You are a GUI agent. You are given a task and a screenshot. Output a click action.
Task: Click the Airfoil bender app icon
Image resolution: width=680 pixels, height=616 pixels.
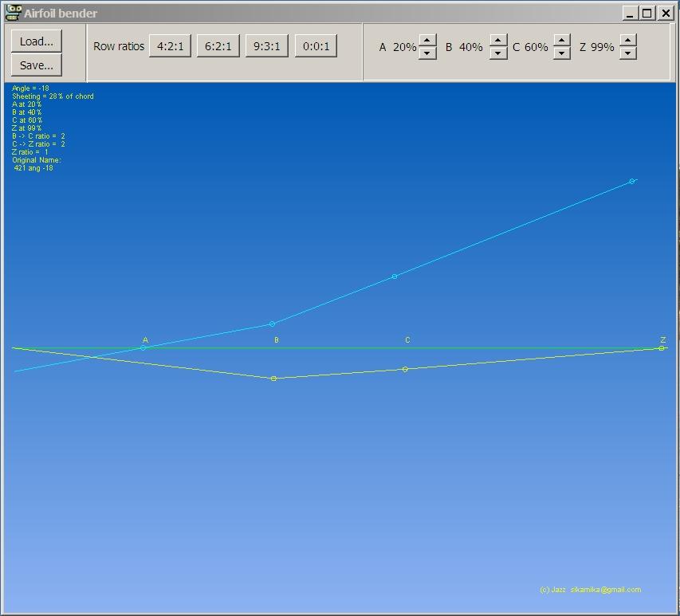click(13, 13)
